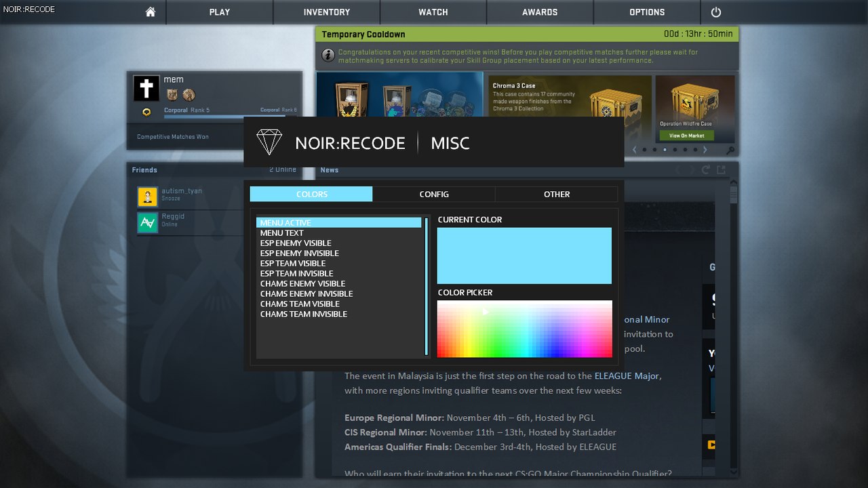Open the PLAY menu

pyautogui.click(x=220, y=12)
